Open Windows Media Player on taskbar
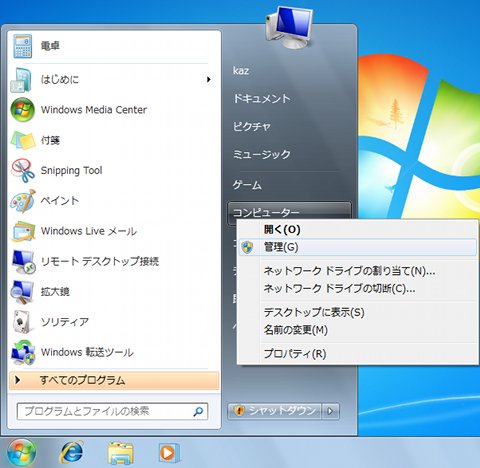The image size is (480, 468). [x=169, y=453]
